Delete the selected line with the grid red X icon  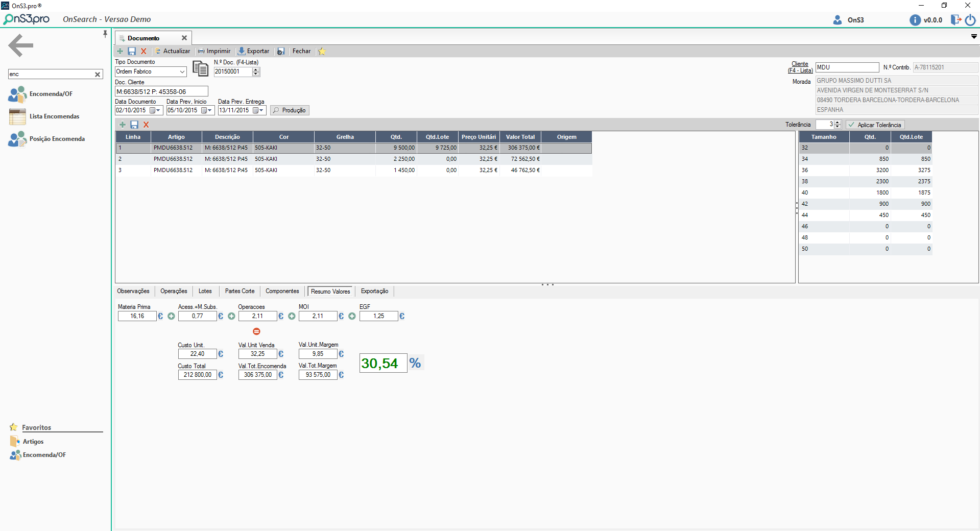coord(146,125)
